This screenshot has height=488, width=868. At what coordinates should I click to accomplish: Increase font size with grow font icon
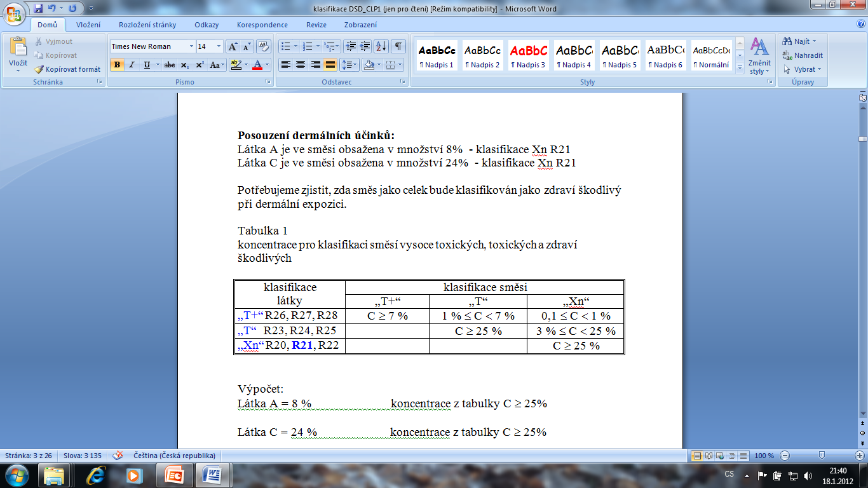(x=233, y=46)
